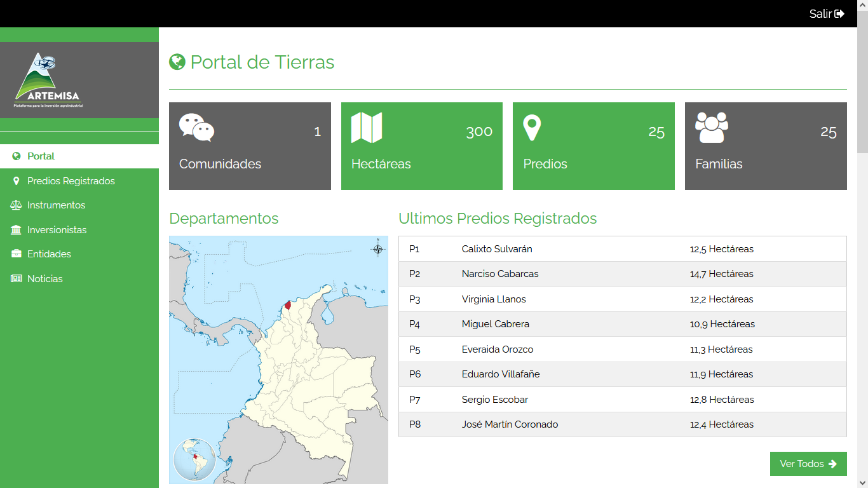The height and width of the screenshot is (488, 868).
Task: Click globe icon beside Portal de Tierras title
Action: tap(177, 62)
